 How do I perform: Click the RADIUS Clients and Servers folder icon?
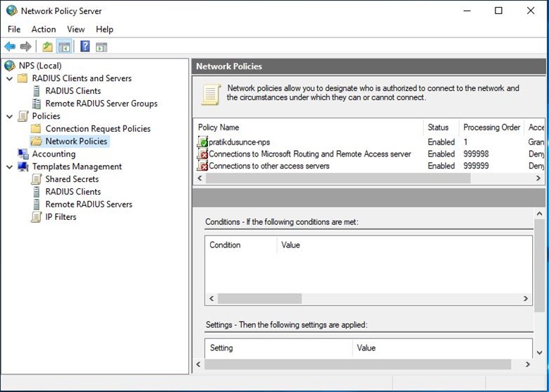23,78
